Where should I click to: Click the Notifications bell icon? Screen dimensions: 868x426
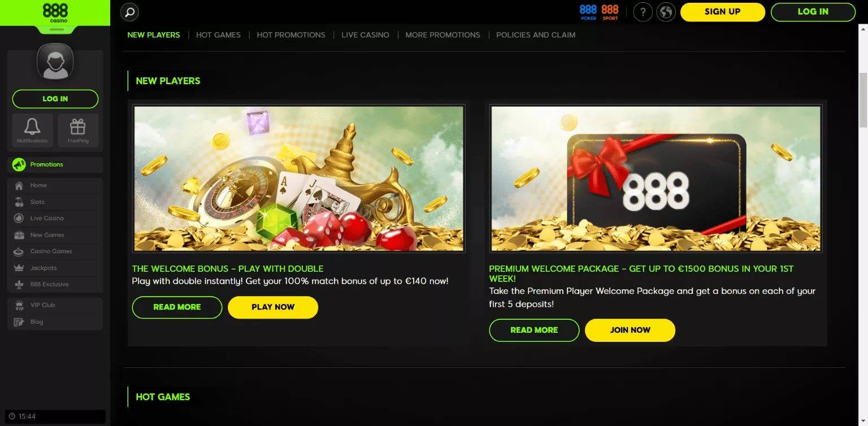click(32, 131)
